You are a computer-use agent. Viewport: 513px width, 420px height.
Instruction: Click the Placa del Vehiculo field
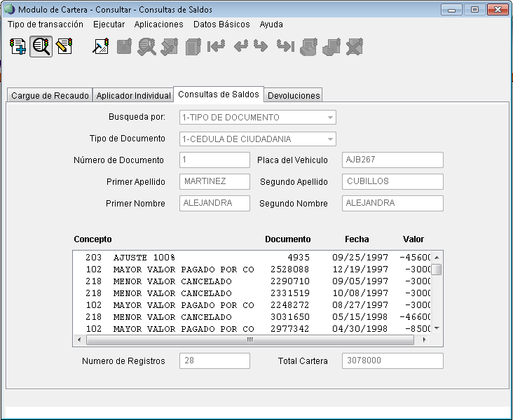coord(392,160)
